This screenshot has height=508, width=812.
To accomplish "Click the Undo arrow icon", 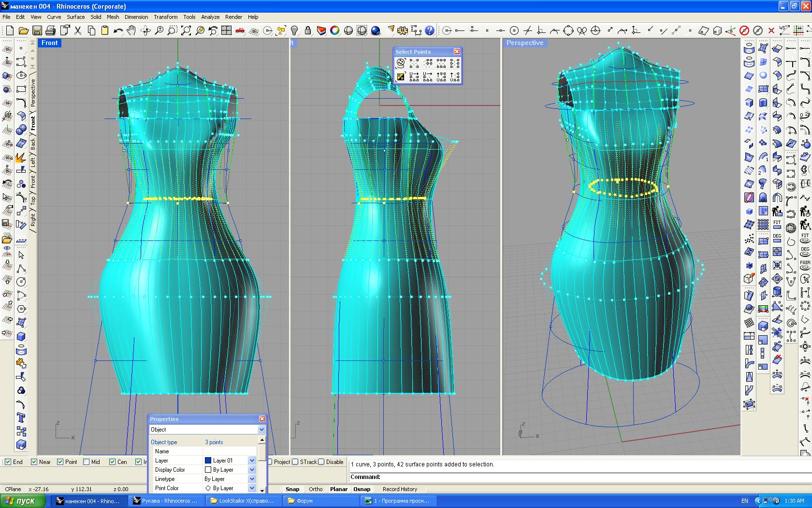I will pos(118,30).
